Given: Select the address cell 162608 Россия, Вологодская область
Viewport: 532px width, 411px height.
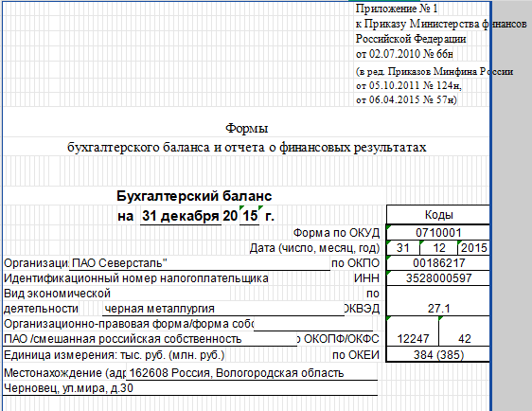Looking at the screenshot, I should [252, 373].
